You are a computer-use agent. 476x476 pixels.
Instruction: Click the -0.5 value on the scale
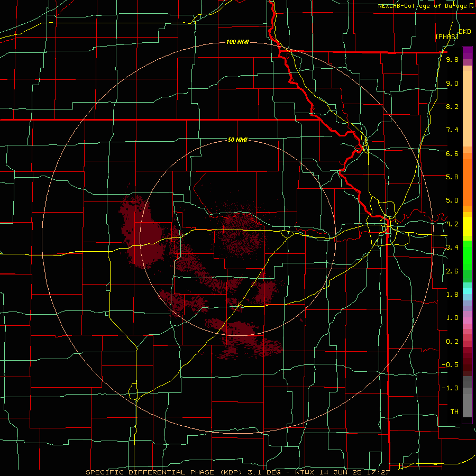pos(450,364)
